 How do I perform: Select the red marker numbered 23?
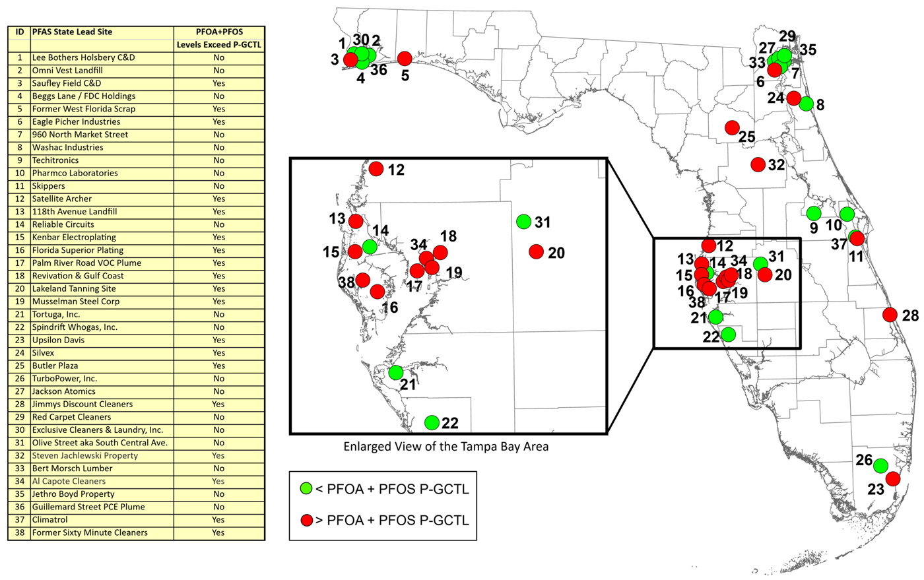[x=893, y=478]
